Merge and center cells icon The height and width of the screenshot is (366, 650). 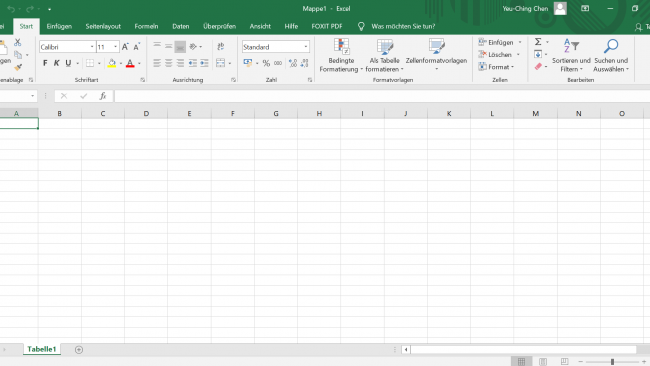[x=221, y=63]
